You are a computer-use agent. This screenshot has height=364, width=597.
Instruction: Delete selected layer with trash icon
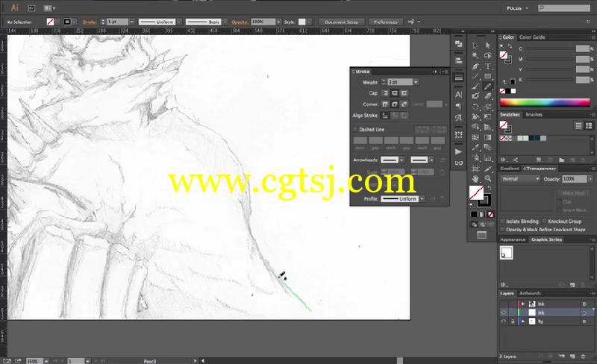[x=583, y=357]
